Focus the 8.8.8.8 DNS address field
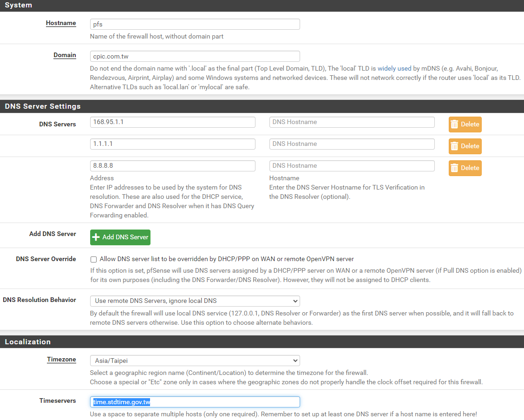This screenshot has height=420, width=524. 172,166
